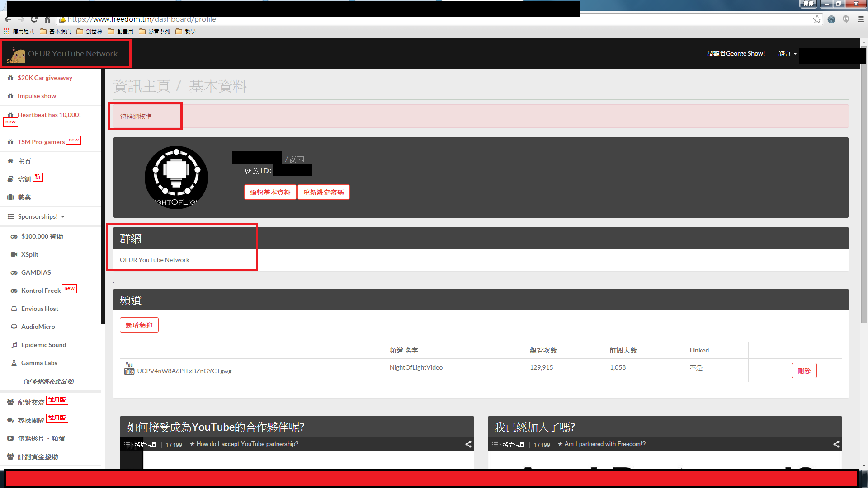
Task: Click 刪除 button for NightOfLightVideo channel
Action: click(803, 371)
